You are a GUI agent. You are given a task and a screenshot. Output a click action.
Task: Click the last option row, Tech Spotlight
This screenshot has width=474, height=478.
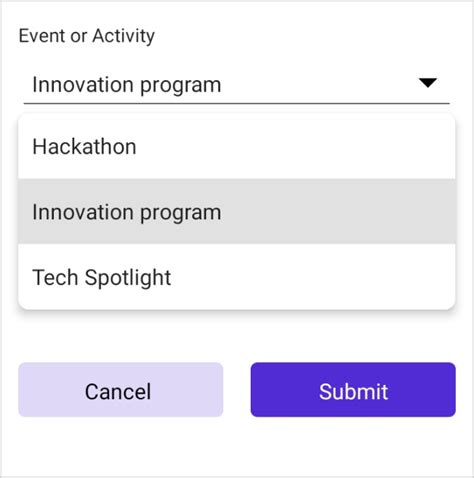point(237,277)
